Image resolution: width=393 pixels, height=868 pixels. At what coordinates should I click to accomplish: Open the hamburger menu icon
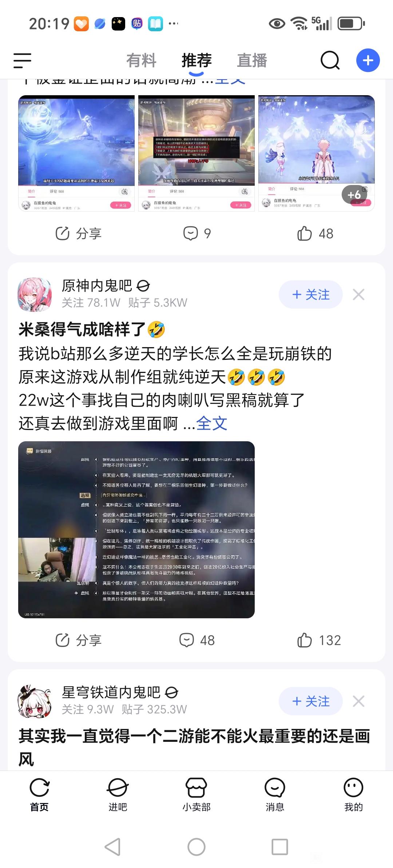pyautogui.click(x=22, y=60)
